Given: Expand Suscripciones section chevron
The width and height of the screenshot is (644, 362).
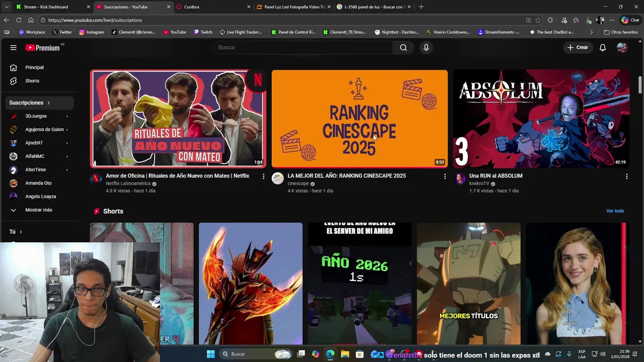Looking at the screenshot, I should pyautogui.click(x=49, y=103).
